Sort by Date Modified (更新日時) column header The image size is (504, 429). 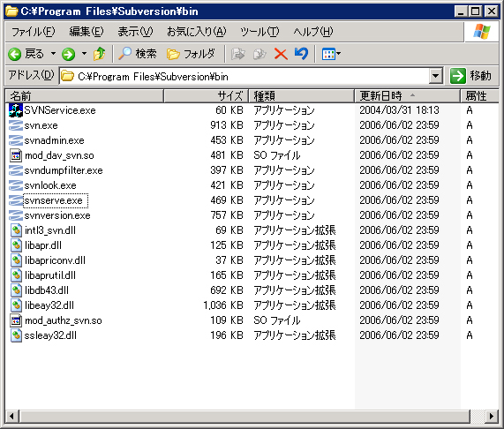(407, 95)
